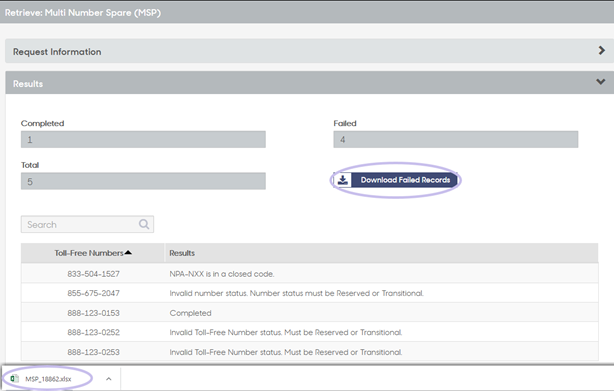The image size is (614, 391).
Task: Open the download options caret for MSP_18862.xlsx
Action: click(108, 379)
